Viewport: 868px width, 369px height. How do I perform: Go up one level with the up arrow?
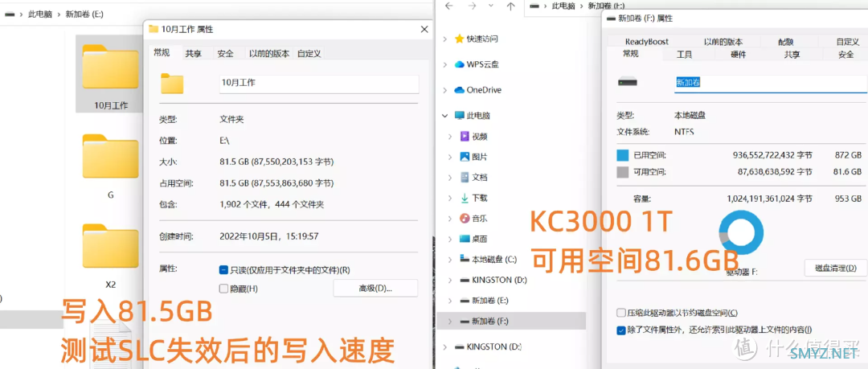point(511,6)
